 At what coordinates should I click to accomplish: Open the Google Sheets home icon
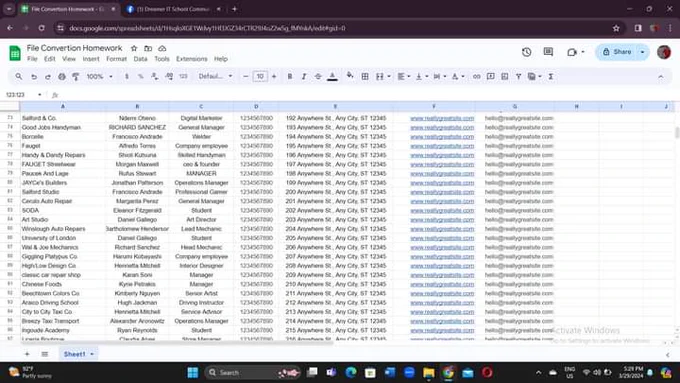coord(15,53)
